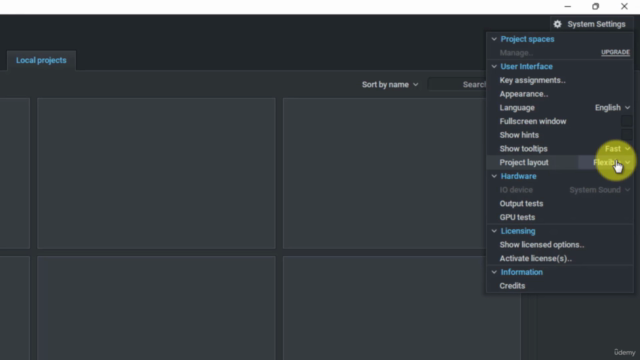Close the application window

[x=624, y=7]
